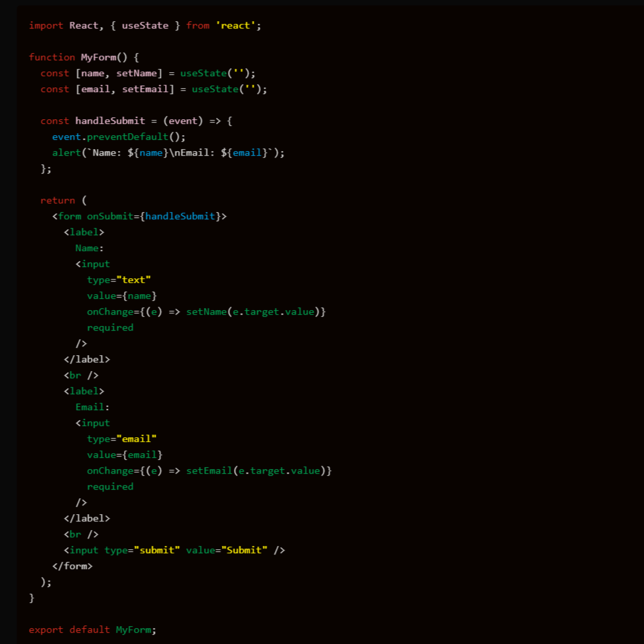Click the submit input tag line

174,551
